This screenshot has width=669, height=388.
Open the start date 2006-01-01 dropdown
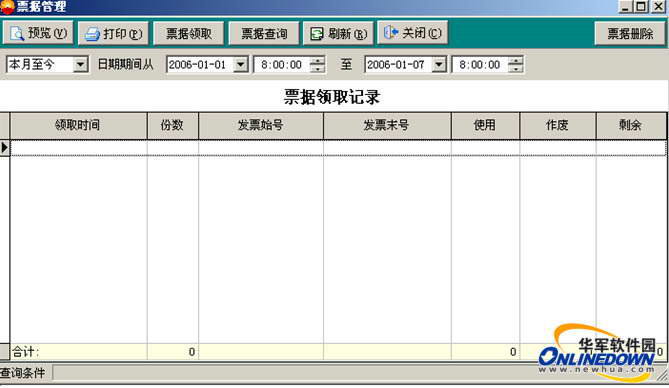point(241,65)
